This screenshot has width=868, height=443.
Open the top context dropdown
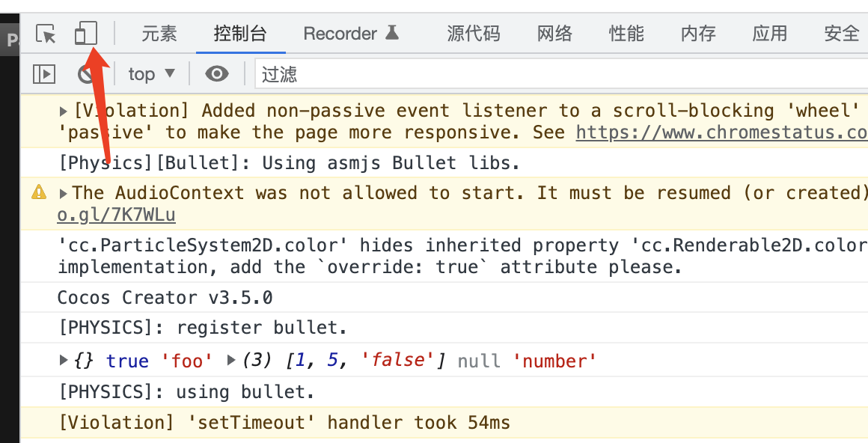pos(151,73)
